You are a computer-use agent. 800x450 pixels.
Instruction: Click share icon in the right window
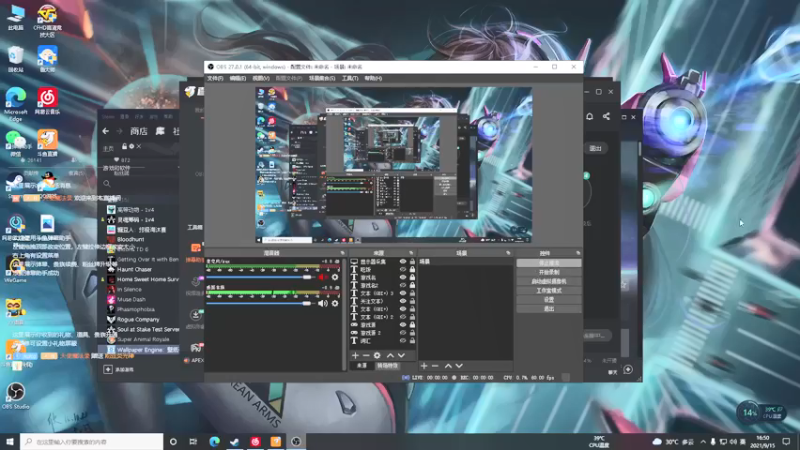(606, 116)
